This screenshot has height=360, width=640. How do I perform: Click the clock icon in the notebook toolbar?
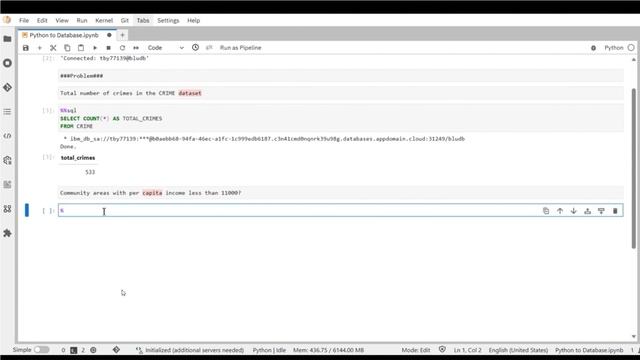coord(196,47)
